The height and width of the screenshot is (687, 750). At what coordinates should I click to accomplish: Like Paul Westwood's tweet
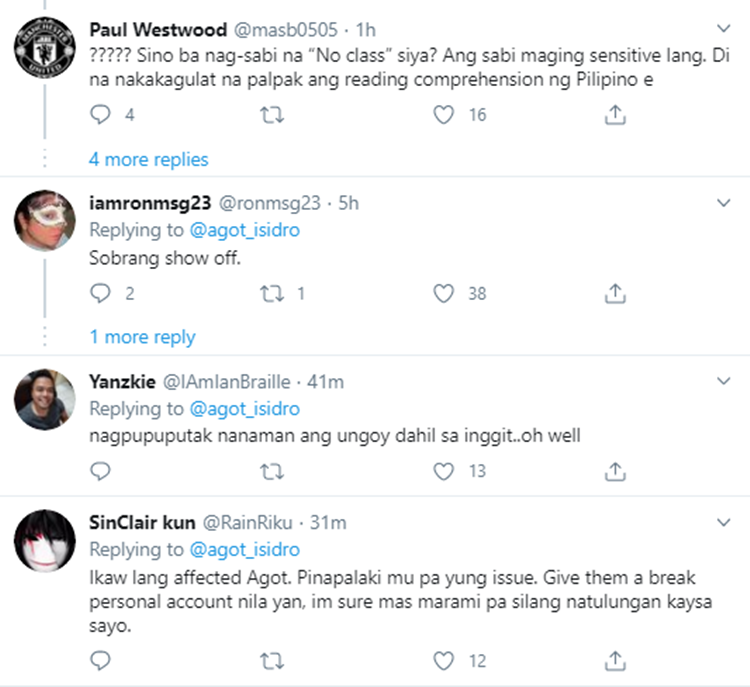pyautogui.click(x=443, y=116)
